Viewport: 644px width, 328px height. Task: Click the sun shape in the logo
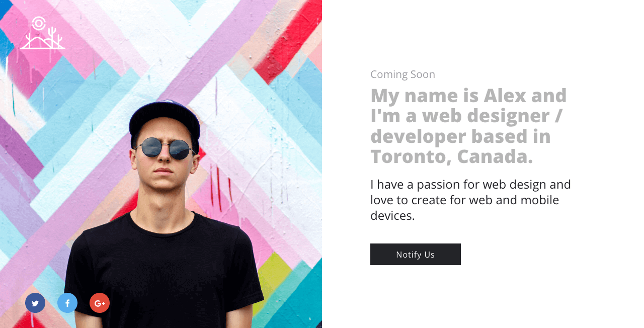coord(38,24)
